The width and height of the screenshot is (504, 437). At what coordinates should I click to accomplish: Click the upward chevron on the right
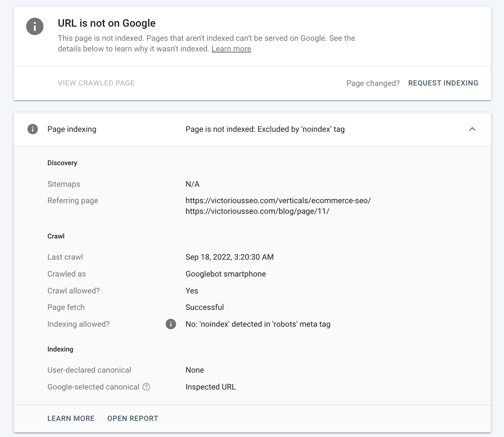pyautogui.click(x=473, y=129)
